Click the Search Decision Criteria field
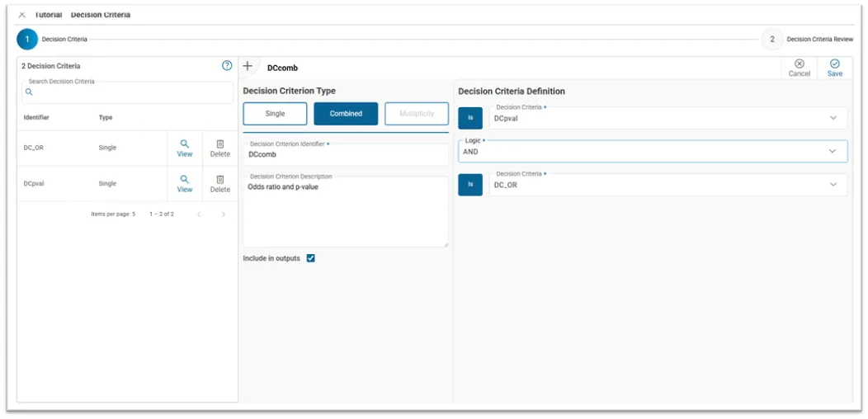 pos(128,92)
